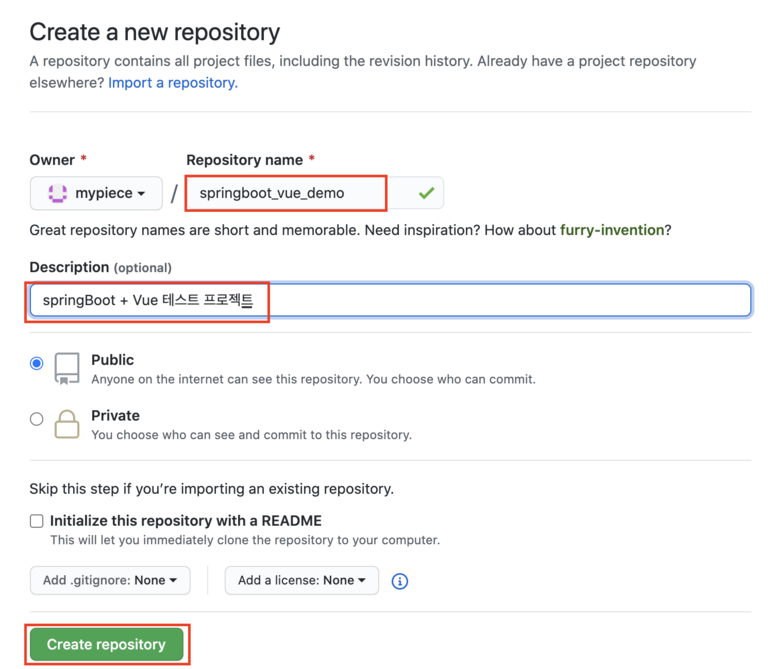Open the Add a license dropdown
773x669 pixels.
click(x=302, y=580)
